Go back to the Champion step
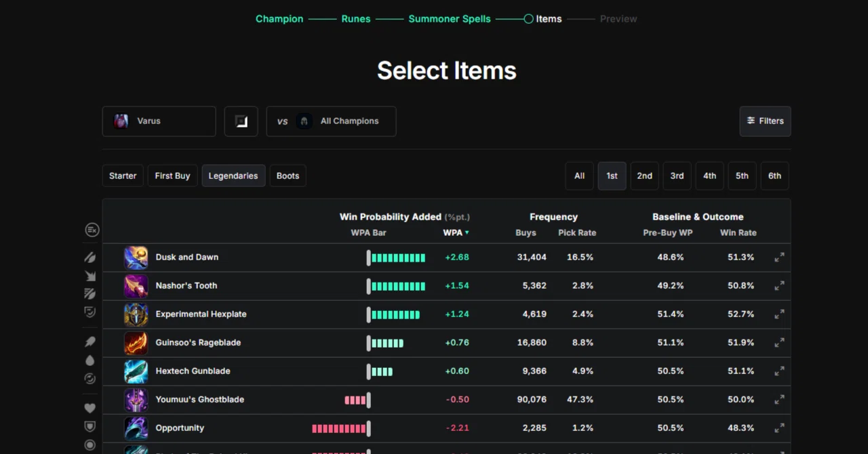Image resolution: width=868 pixels, height=454 pixels. click(x=279, y=19)
